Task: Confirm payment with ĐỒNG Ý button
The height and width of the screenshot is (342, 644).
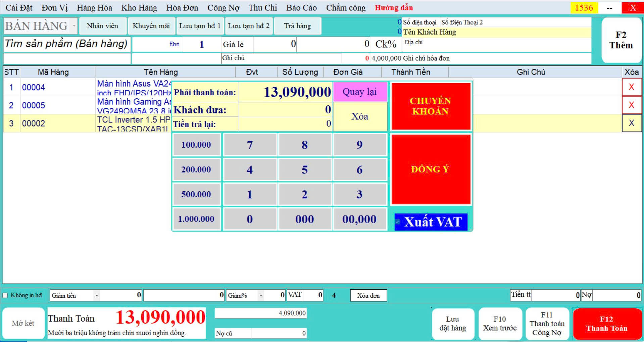Action: tap(431, 169)
